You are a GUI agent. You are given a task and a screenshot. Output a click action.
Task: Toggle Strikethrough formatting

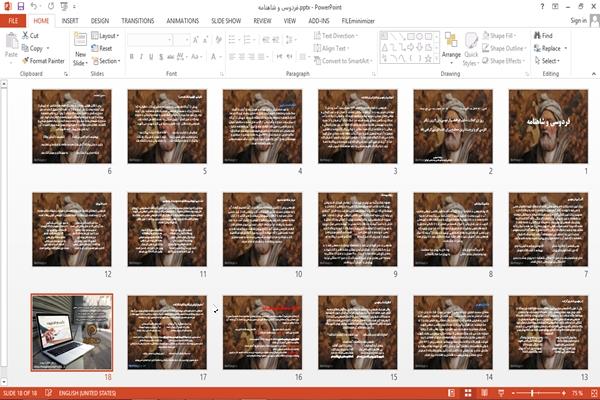tap(170, 57)
